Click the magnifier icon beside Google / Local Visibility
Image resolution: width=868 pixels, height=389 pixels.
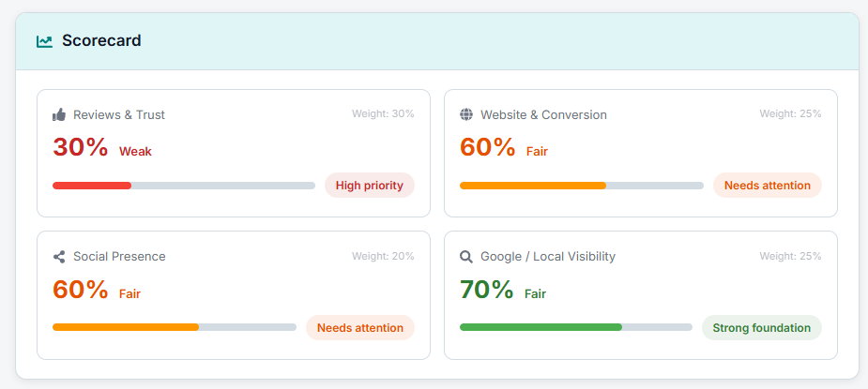tap(466, 257)
